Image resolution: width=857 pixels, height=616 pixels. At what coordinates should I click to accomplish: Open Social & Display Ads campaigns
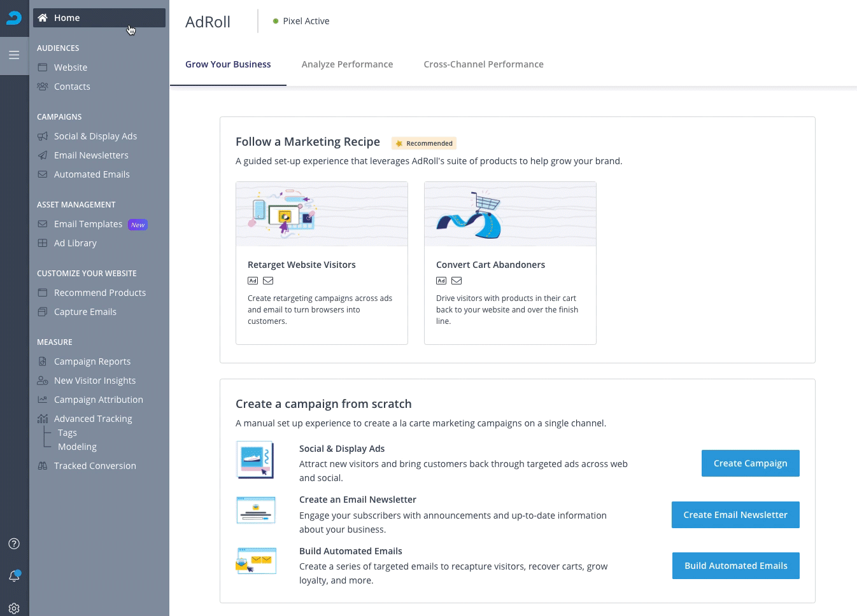(x=96, y=136)
